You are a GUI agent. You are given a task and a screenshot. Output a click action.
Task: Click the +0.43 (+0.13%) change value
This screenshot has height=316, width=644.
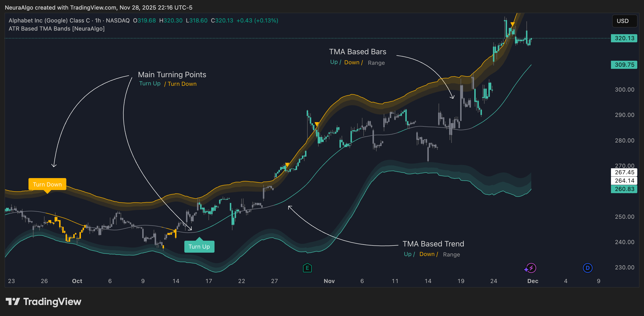click(x=257, y=21)
